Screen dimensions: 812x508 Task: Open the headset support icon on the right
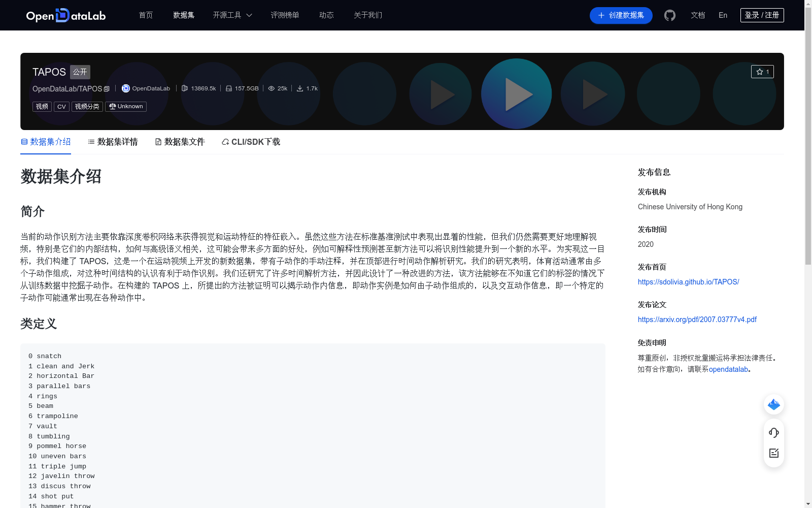[773, 433]
